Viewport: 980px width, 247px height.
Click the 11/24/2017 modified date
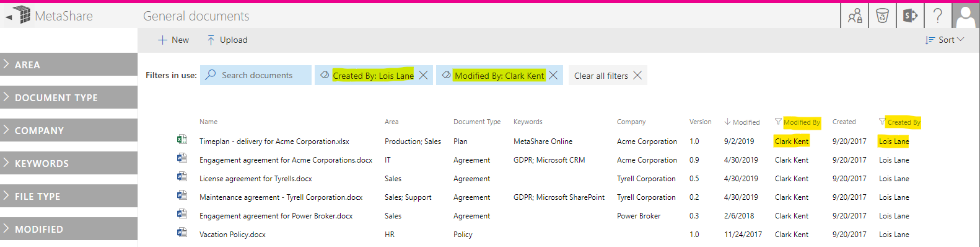(x=743, y=235)
